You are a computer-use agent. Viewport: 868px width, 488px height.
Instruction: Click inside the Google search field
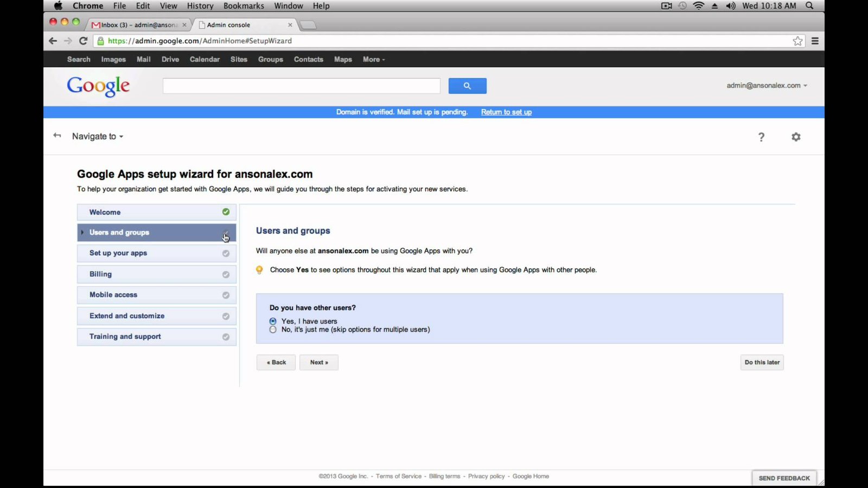[301, 85]
